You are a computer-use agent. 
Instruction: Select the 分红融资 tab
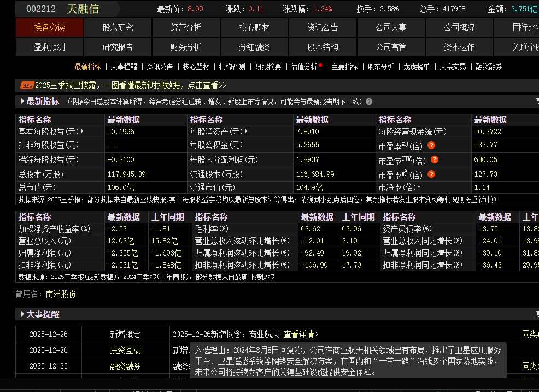[x=254, y=47]
